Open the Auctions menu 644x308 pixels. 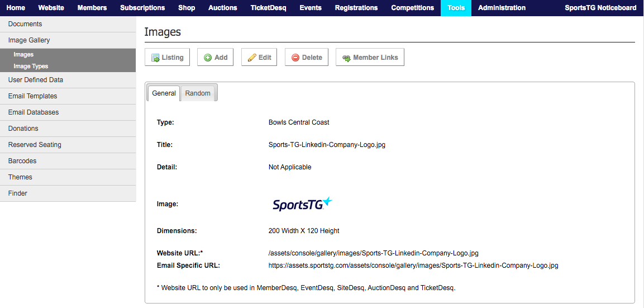click(223, 8)
